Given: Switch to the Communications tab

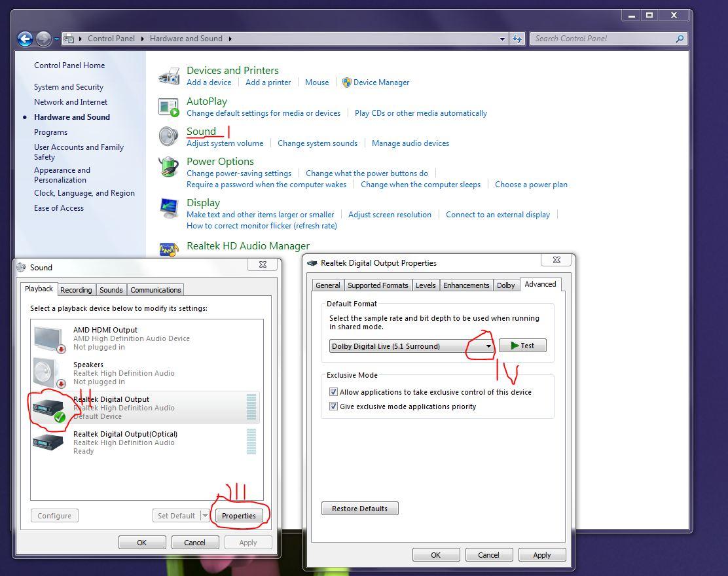Looking at the screenshot, I should 156,289.
